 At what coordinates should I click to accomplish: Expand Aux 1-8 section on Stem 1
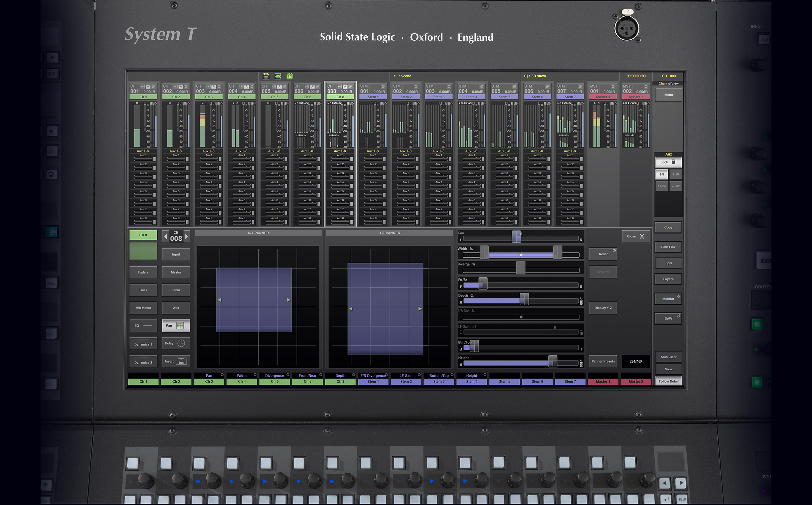tap(373, 151)
